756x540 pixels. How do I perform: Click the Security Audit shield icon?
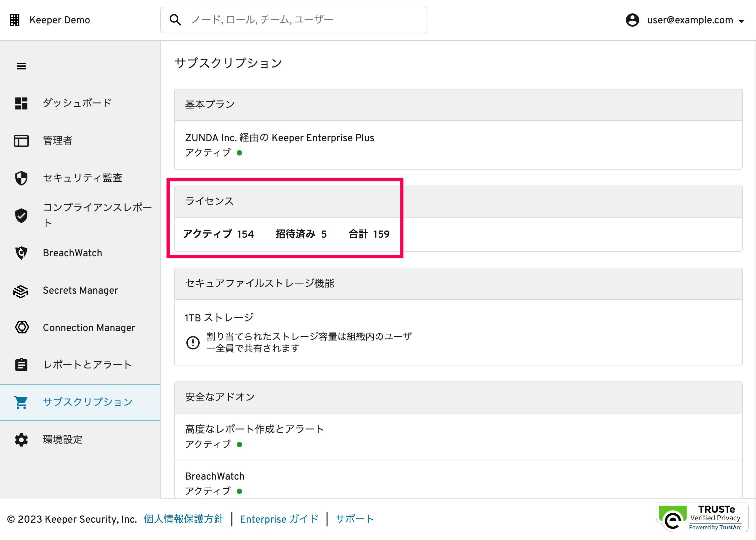[x=21, y=178]
